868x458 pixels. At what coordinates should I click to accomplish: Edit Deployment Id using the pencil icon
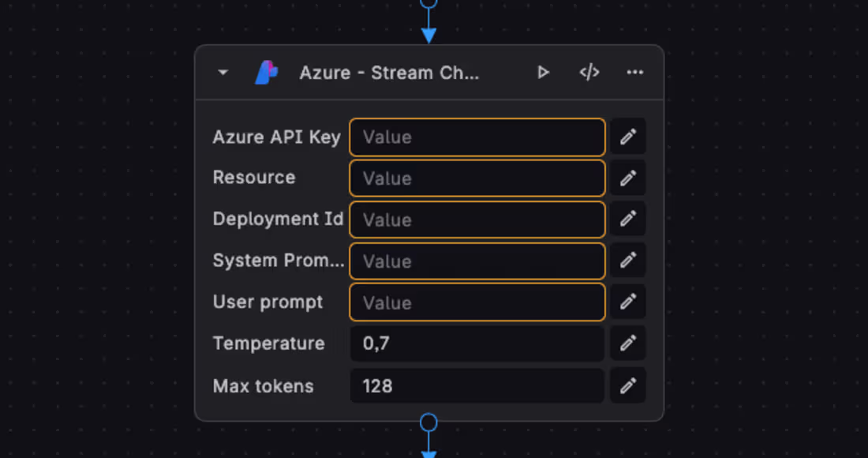pyautogui.click(x=627, y=219)
